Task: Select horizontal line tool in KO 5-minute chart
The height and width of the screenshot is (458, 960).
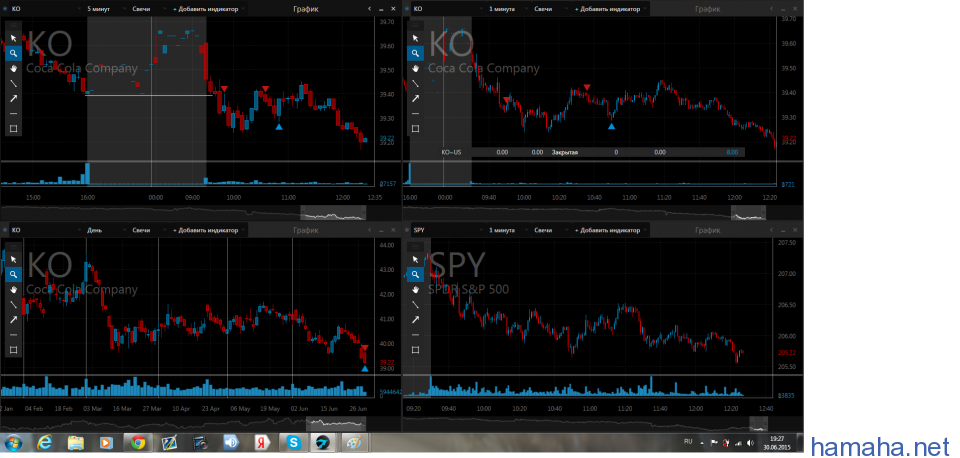Action: 13,113
